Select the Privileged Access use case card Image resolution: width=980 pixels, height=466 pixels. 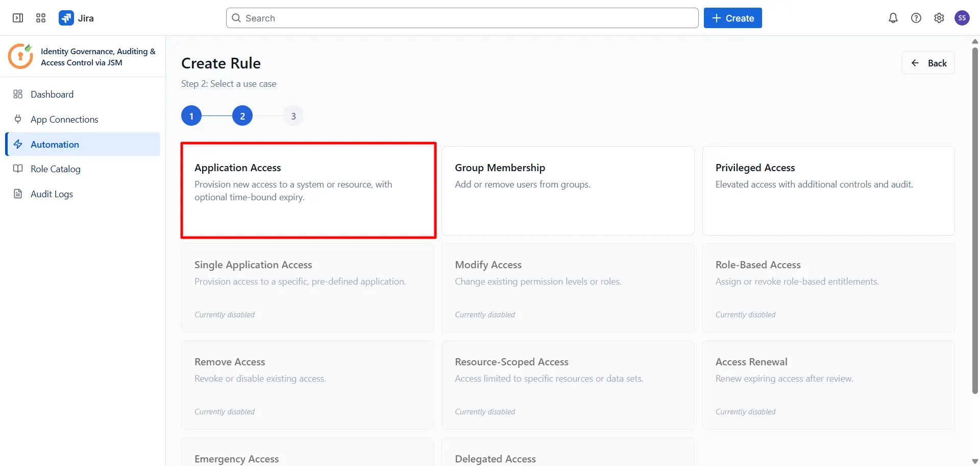828,191
